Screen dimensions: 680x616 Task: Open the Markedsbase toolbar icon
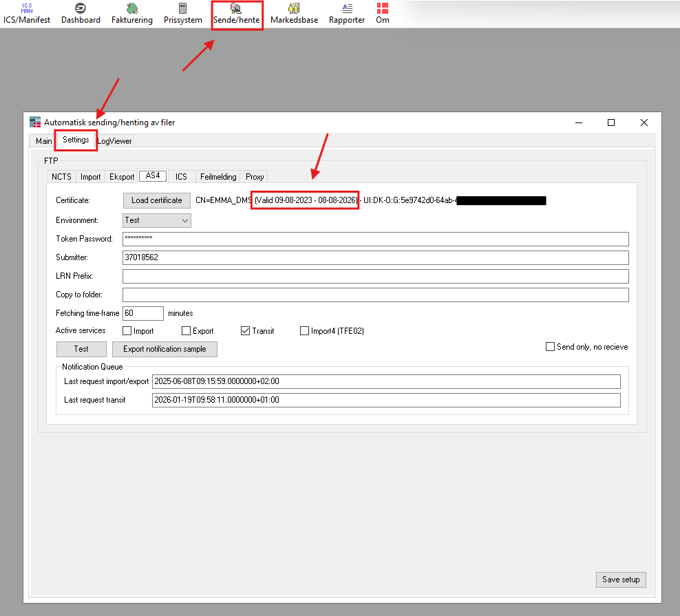click(x=294, y=13)
